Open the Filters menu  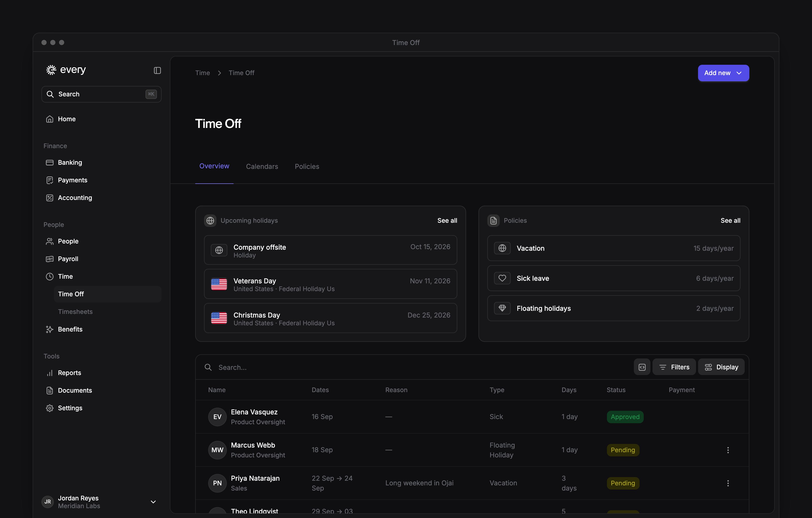click(x=674, y=367)
